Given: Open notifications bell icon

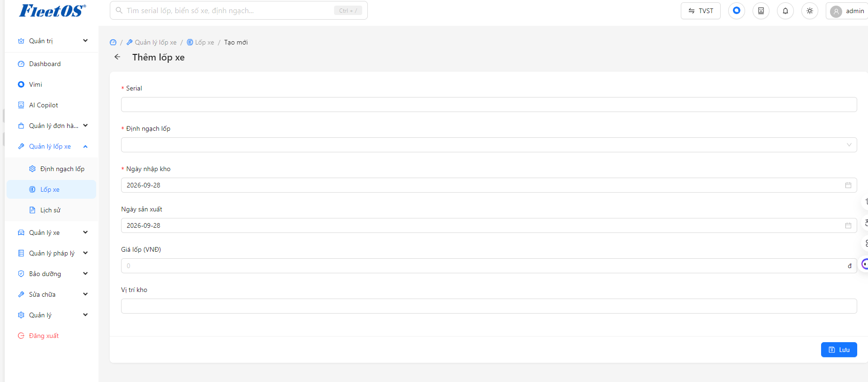Looking at the screenshot, I should point(785,11).
